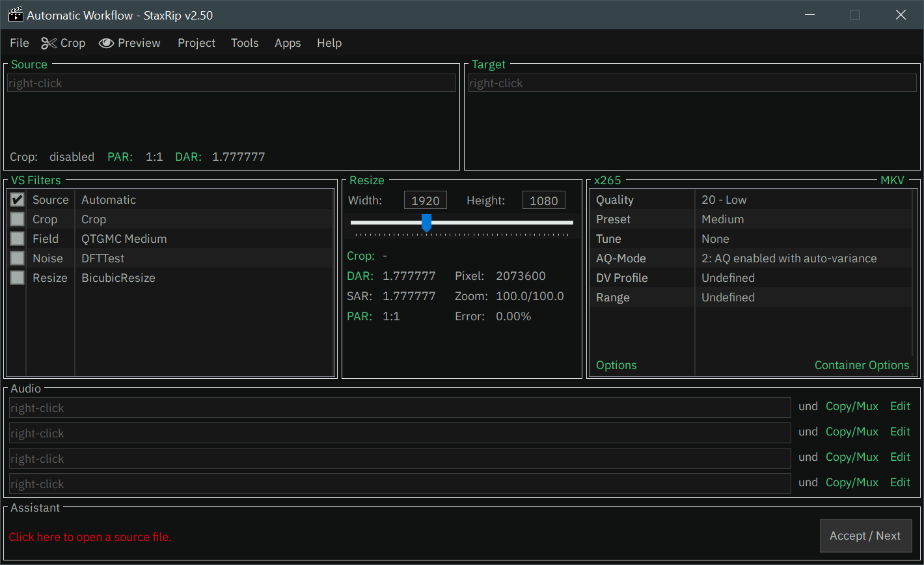The height and width of the screenshot is (565, 924).
Task: Open encoder Options link
Action: tap(616, 365)
